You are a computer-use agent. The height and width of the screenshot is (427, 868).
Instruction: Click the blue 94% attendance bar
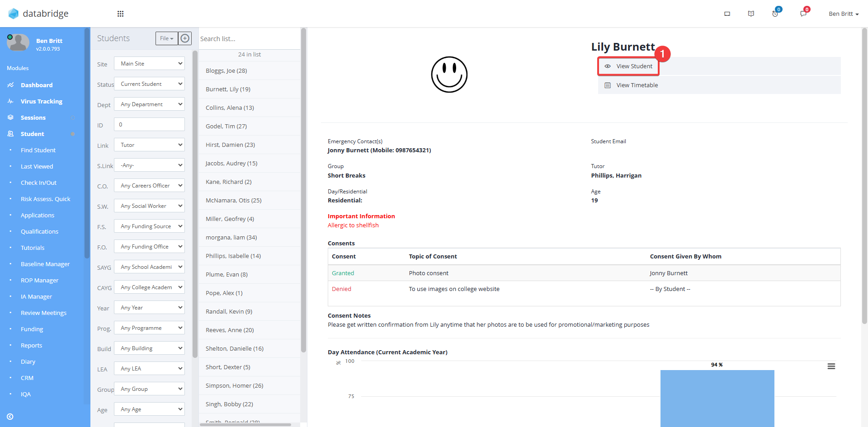tap(717, 398)
